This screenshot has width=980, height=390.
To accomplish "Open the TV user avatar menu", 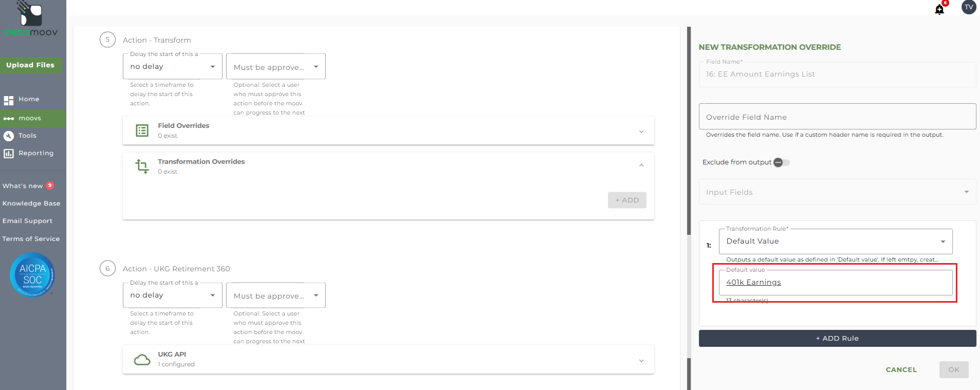I will click(x=969, y=7).
